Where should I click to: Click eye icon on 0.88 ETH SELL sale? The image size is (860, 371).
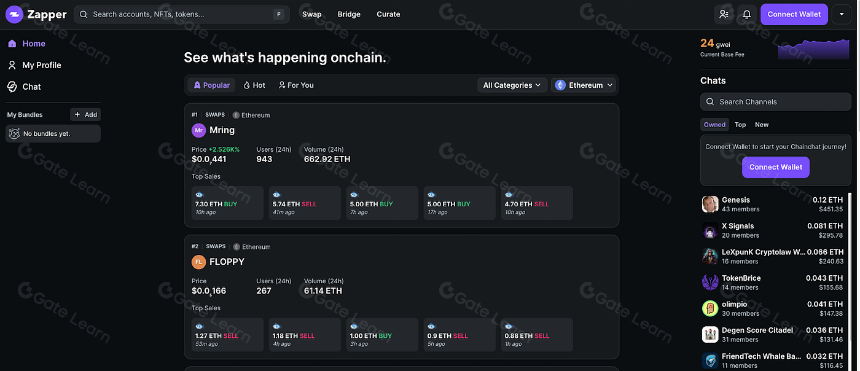(508, 327)
